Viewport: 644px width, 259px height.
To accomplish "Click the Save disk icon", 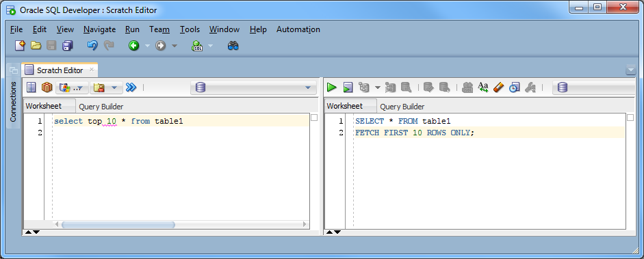I will (51, 46).
